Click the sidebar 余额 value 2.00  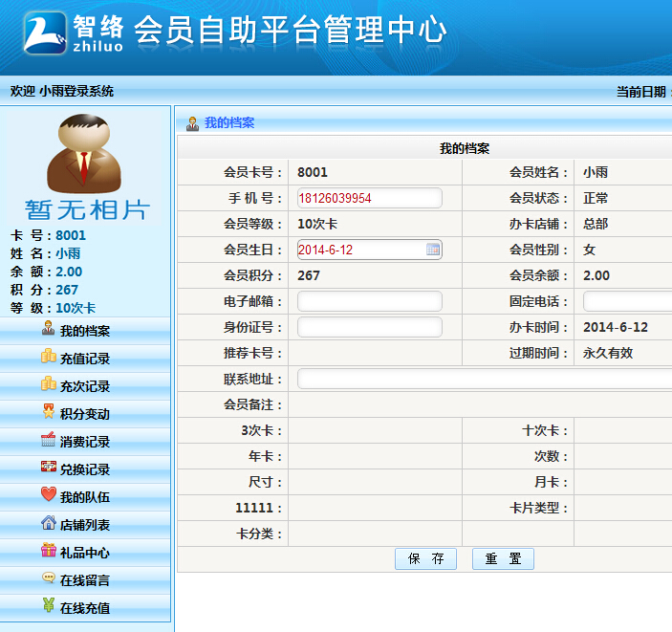click(69, 272)
